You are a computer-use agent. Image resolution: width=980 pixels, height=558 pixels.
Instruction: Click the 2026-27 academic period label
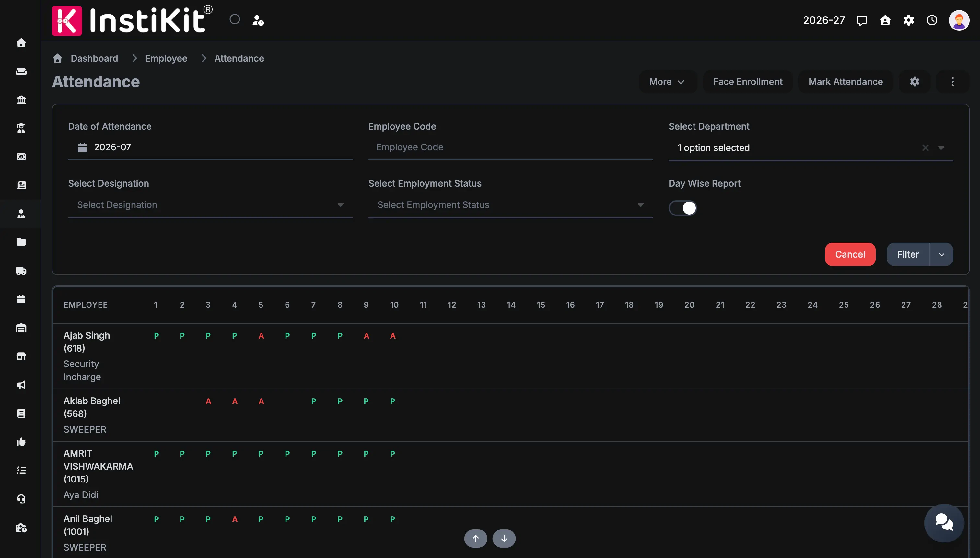coord(823,20)
